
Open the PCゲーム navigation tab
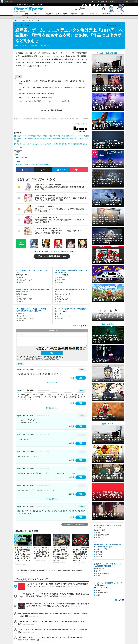point(38,14)
